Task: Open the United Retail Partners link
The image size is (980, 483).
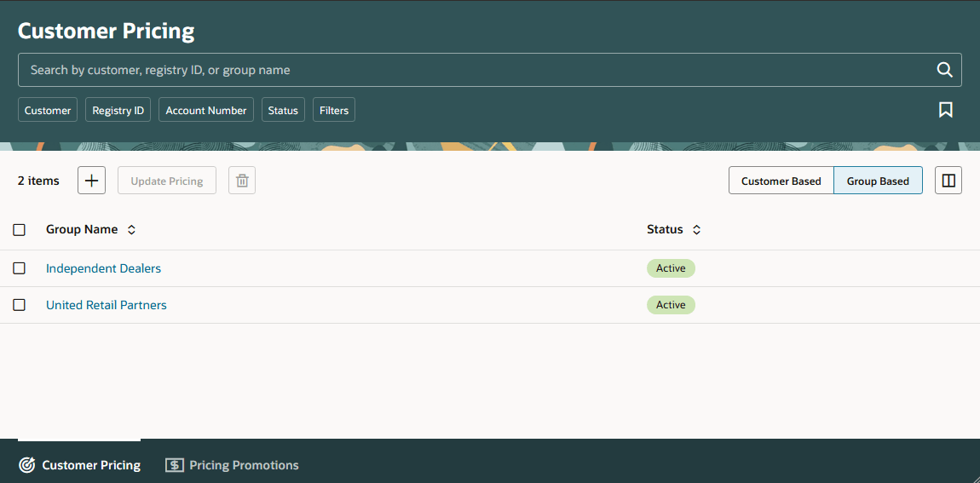Action: [107, 305]
